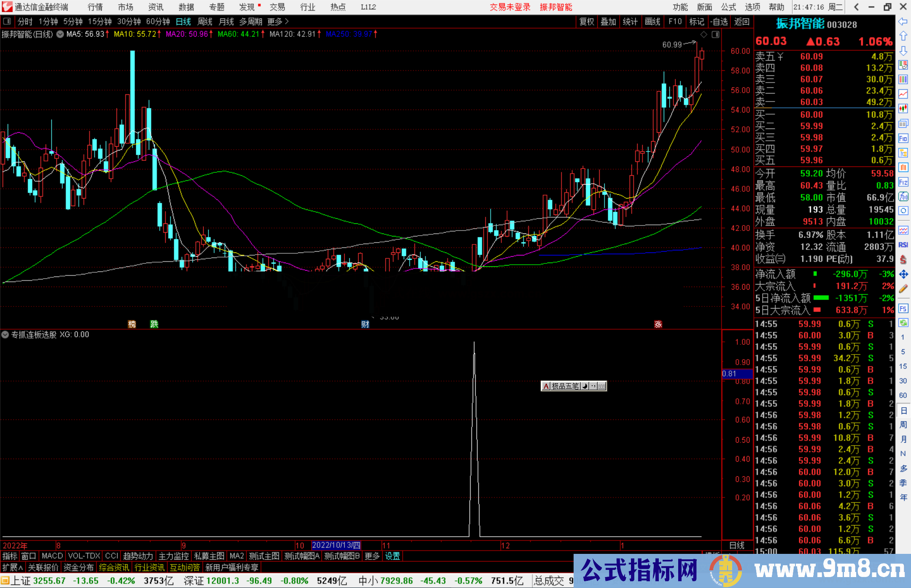Toggle the panel layout icon above price axis
911x588 pixels.
(x=715, y=35)
